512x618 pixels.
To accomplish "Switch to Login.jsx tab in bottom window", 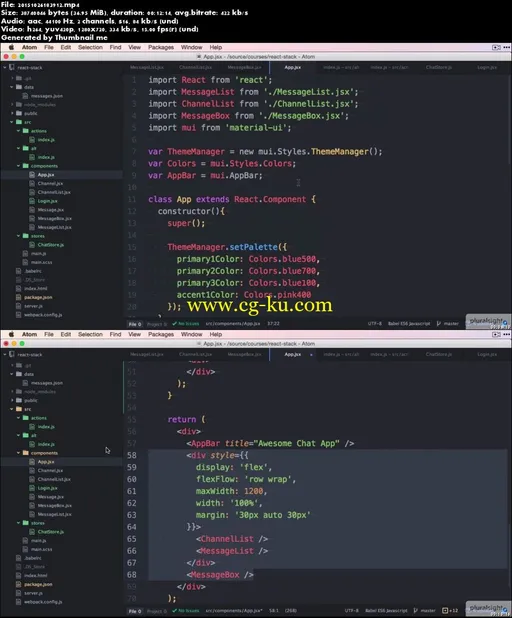I will pyautogui.click(x=487, y=355).
